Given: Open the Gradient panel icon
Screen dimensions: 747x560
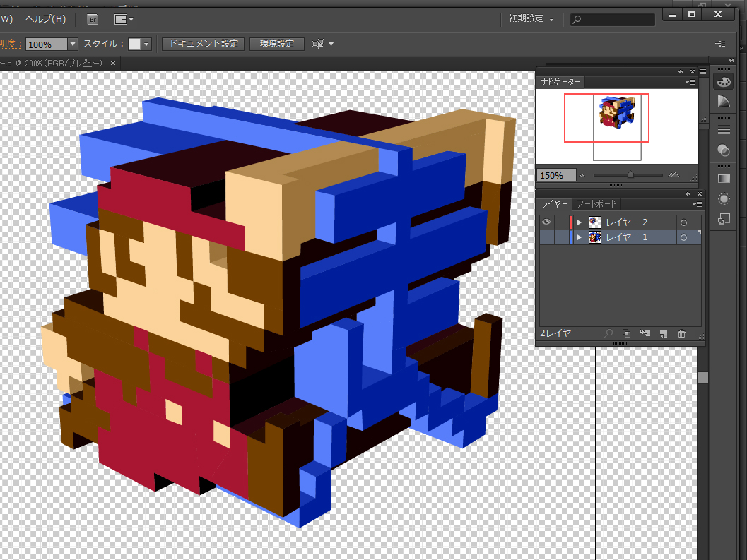Looking at the screenshot, I should (x=724, y=179).
